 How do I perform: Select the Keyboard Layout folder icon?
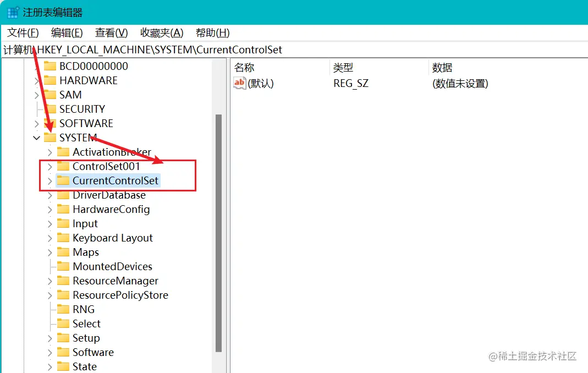pyautogui.click(x=63, y=238)
